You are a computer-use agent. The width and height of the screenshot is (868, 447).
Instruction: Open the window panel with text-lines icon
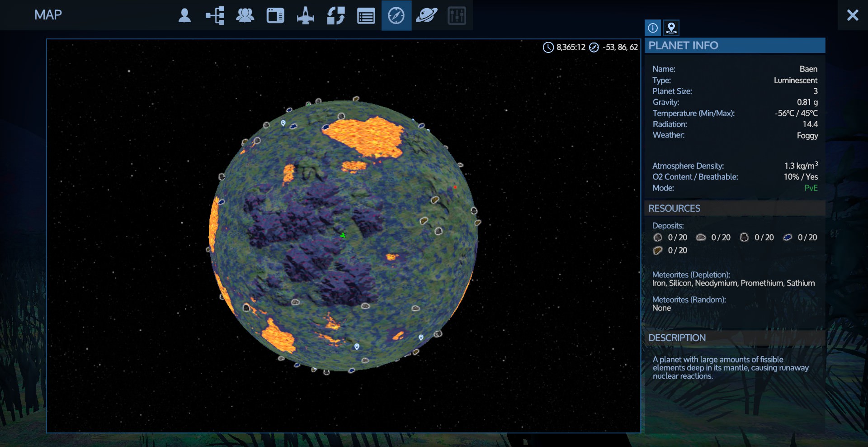click(275, 16)
